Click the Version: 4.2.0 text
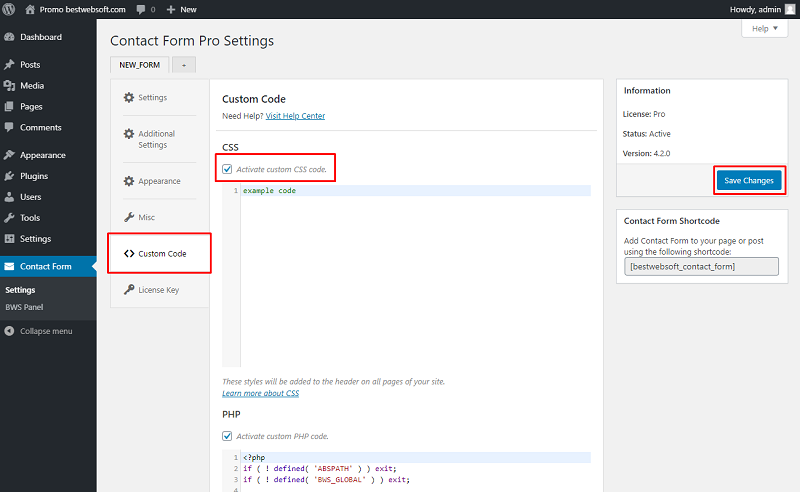Image resolution: width=800 pixels, height=492 pixels. point(646,153)
